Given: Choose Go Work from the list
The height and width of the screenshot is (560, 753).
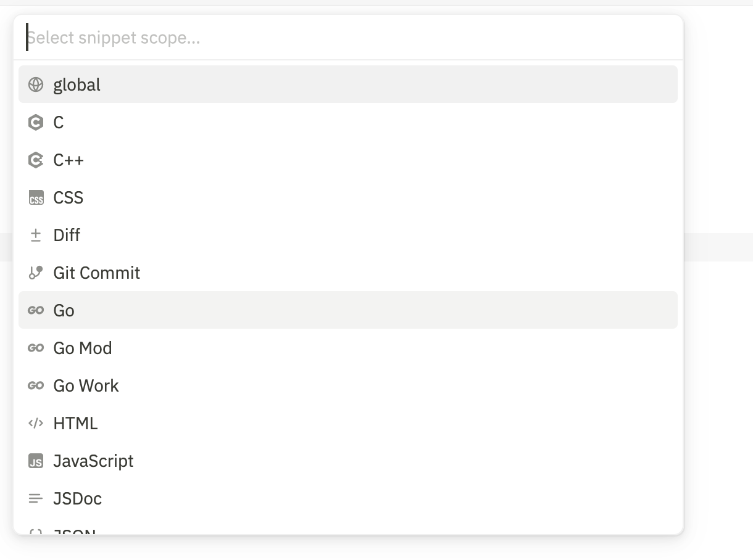Looking at the screenshot, I should click(86, 386).
